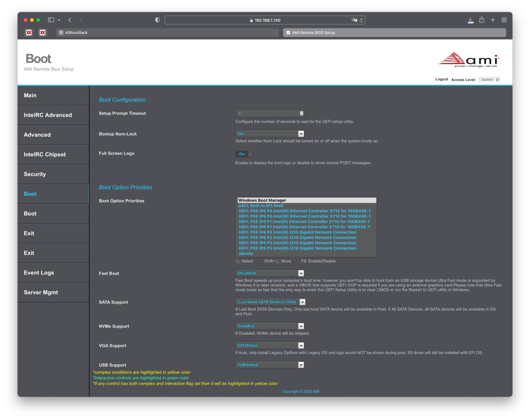Click the 192.168.1.140 address bar

click(265, 20)
